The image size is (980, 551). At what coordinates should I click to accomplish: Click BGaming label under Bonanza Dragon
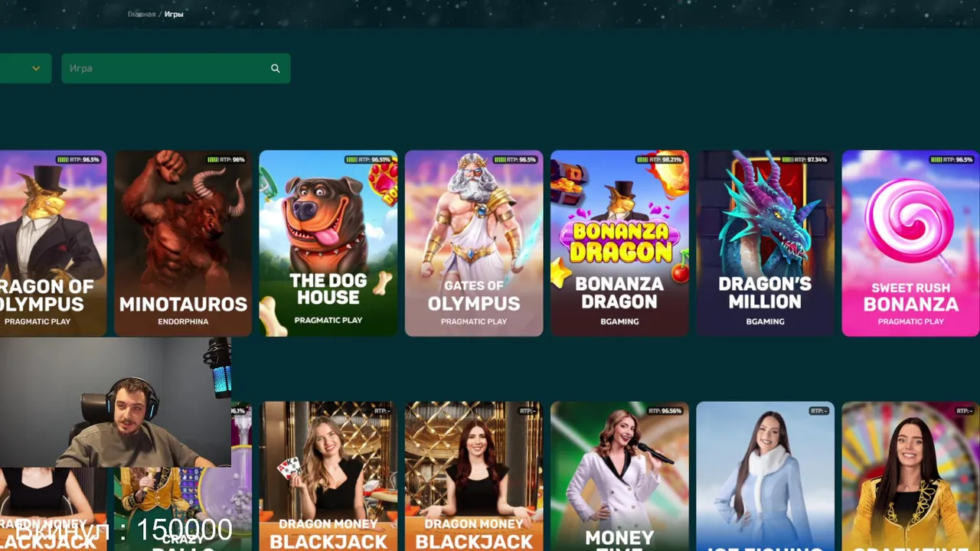[619, 321]
